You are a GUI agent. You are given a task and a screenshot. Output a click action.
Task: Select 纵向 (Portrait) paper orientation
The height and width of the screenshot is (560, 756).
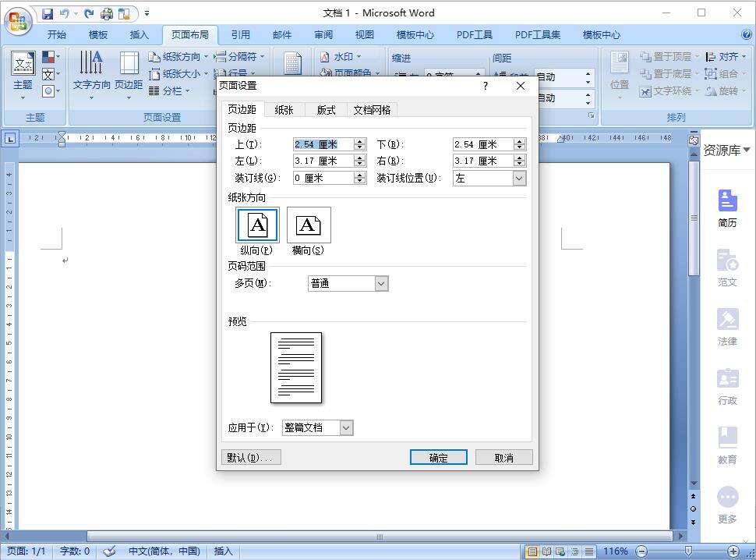(x=256, y=225)
